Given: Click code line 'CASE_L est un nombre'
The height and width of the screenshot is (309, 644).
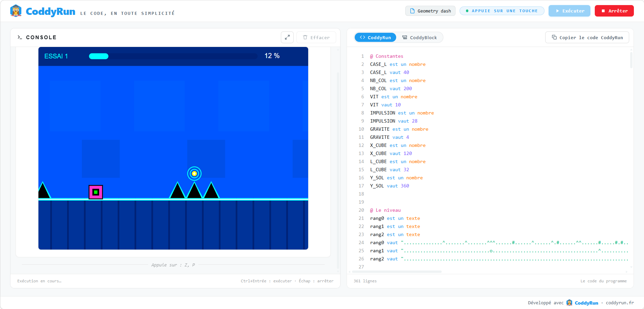Looking at the screenshot, I should tap(398, 64).
